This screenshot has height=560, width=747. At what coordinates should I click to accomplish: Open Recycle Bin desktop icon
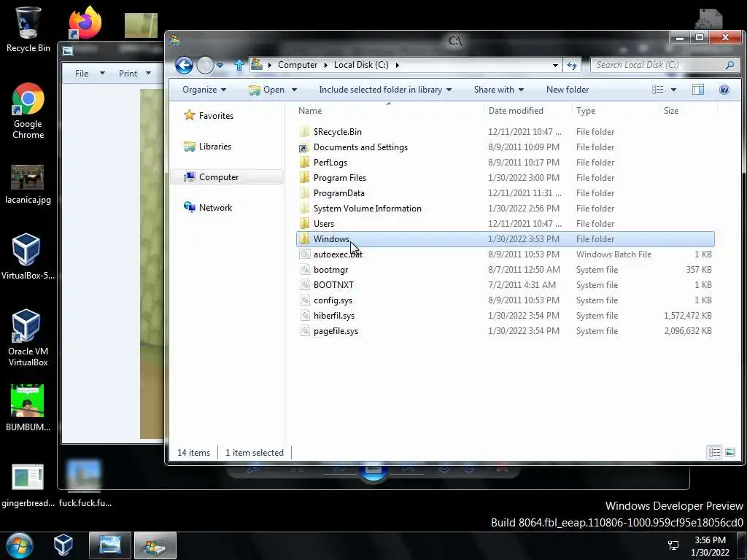tap(28, 30)
